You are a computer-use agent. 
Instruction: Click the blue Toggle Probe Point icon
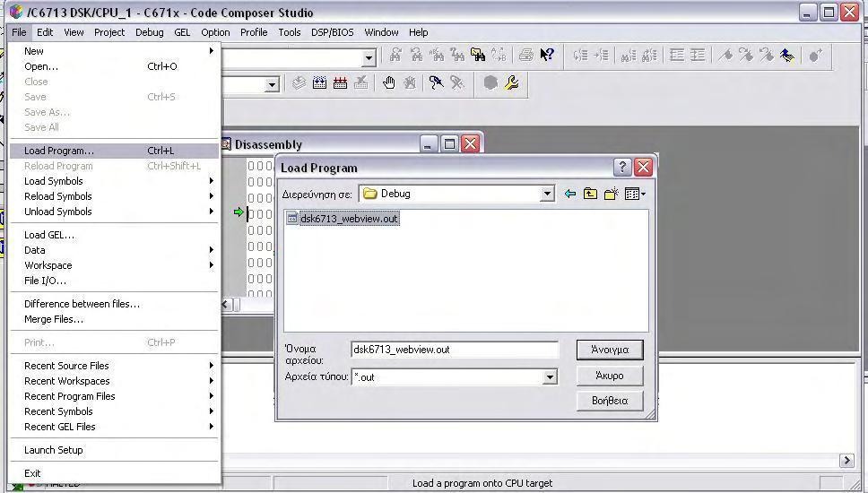coord(436,83)
